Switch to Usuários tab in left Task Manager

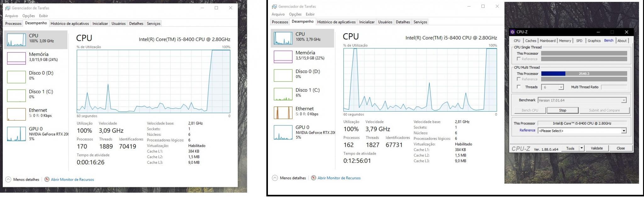pos(119,24)
